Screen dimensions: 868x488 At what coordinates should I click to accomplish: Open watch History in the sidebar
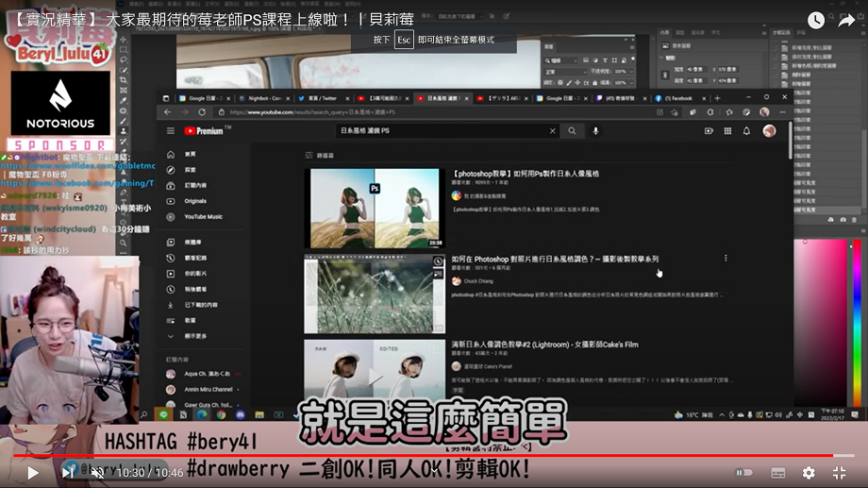click(187, 258)
